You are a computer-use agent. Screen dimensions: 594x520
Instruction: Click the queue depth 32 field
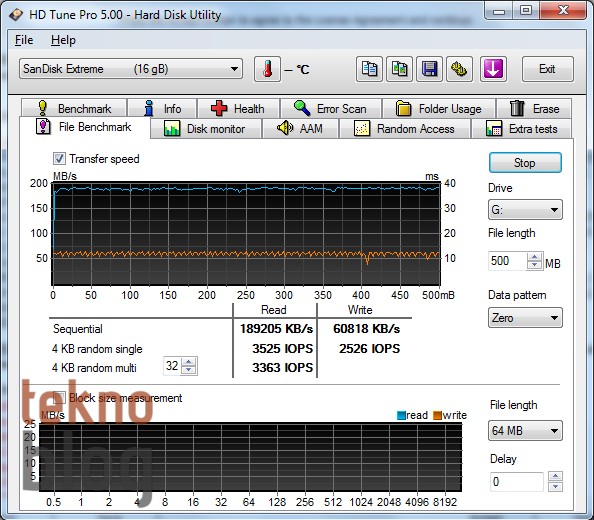172,366
